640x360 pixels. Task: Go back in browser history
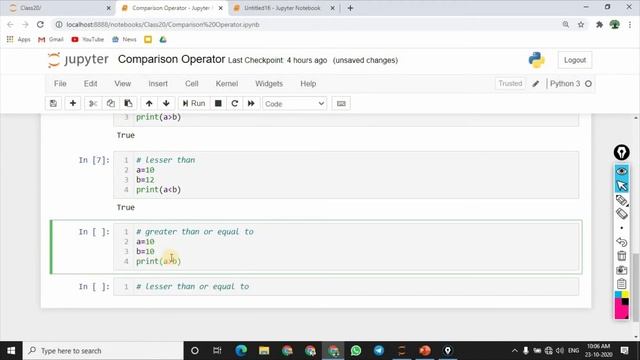click(10, 24)
